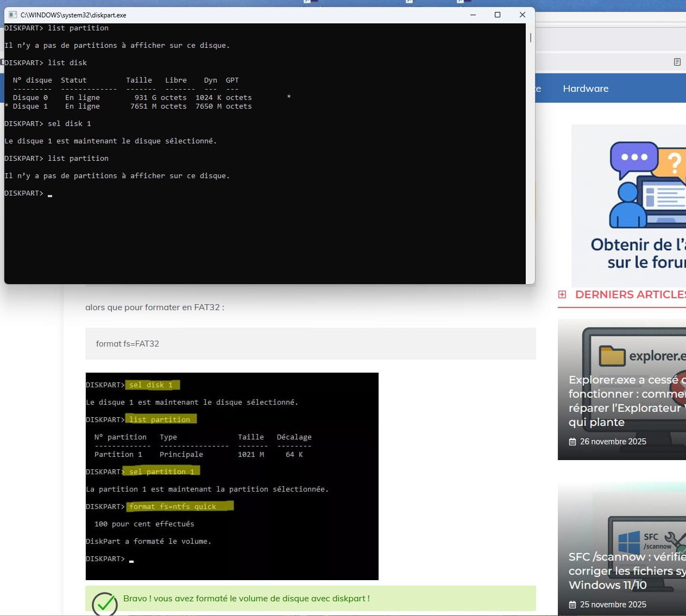The image size is (686, 616).
Task: Maximize the diskpart console window
Action: click(497, 15)
